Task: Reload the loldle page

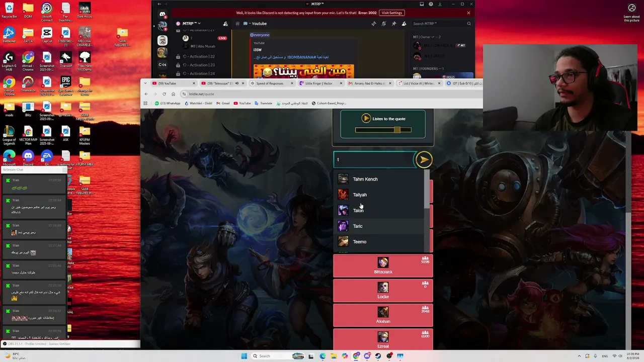Action: (164, 94)
